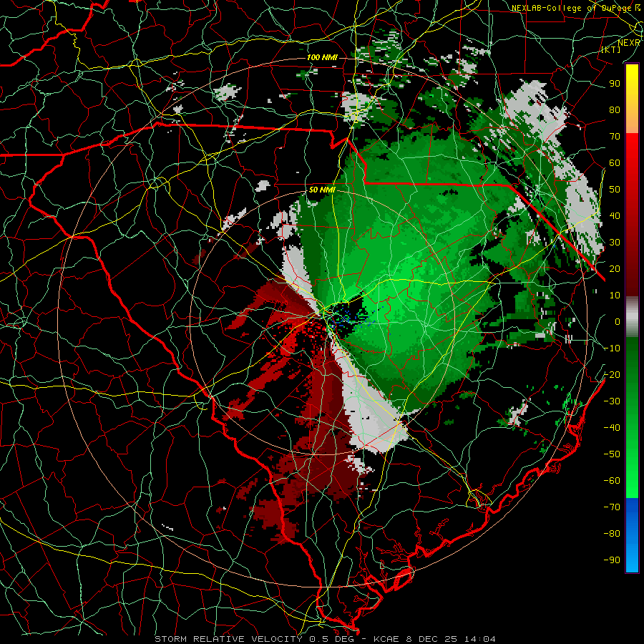Click the "-20" value on the scale
The image size is (644, 644).
point(612,374)
